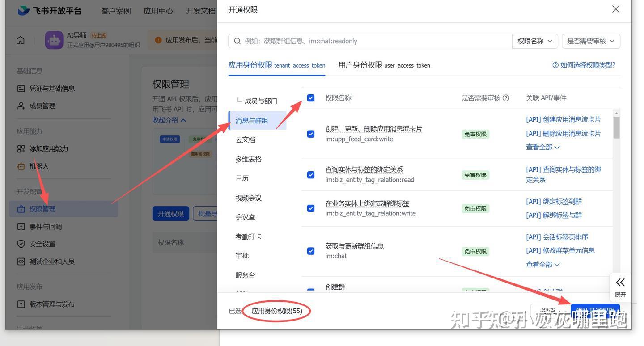Click the 展开 double-chevron icon
The width and height of the screenshot is (644, 346).
(620, 282)
